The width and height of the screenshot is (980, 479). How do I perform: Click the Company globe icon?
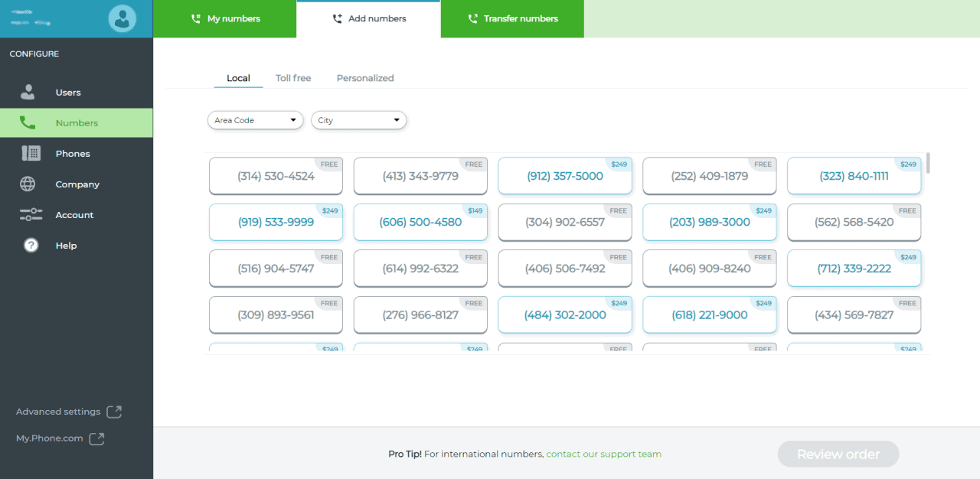(x=28, y=184)
